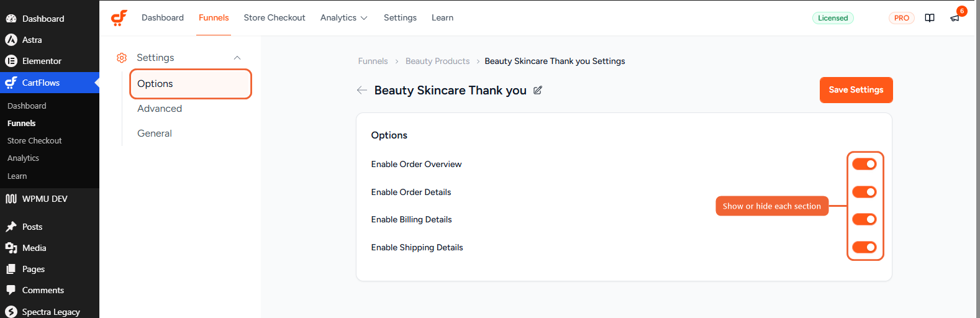Click the 'Enable Shipping Details' label text

click(x=417, y=247)
